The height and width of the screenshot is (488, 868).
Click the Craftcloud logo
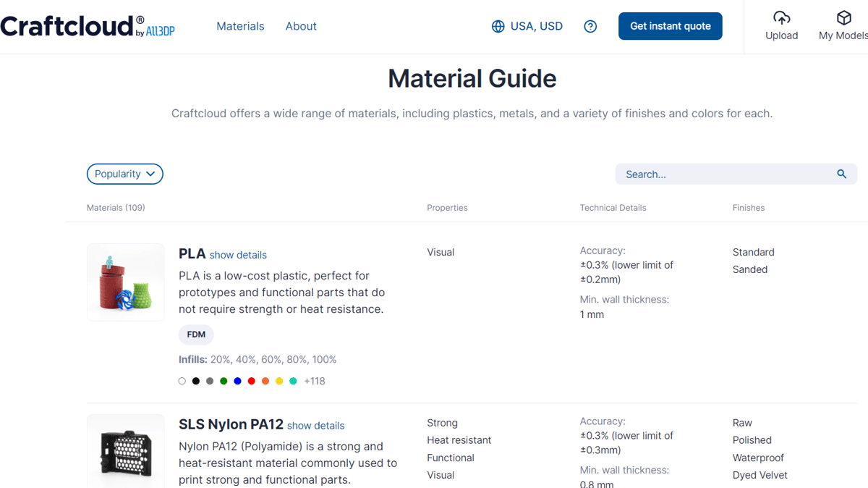coord(88,26)
